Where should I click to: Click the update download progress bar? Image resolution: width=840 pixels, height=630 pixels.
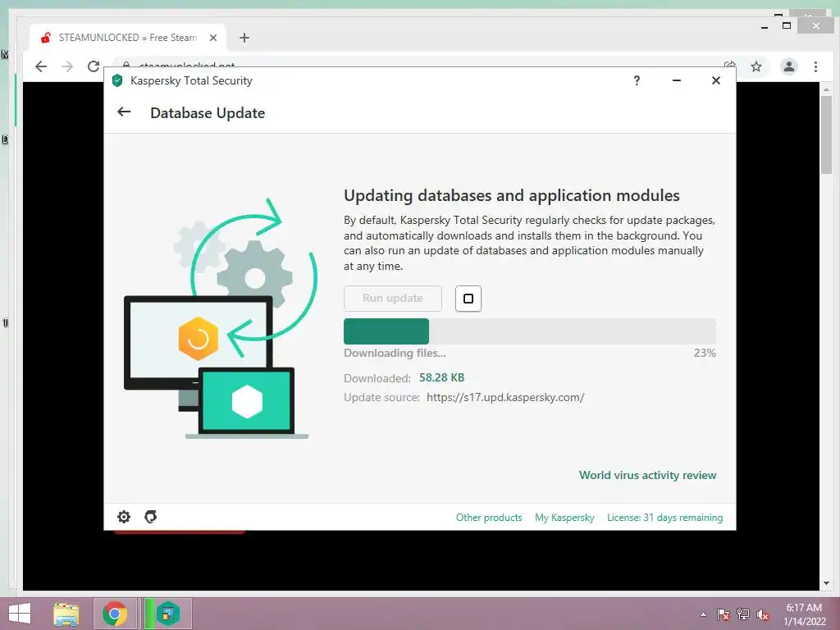[x=530, y=331]
